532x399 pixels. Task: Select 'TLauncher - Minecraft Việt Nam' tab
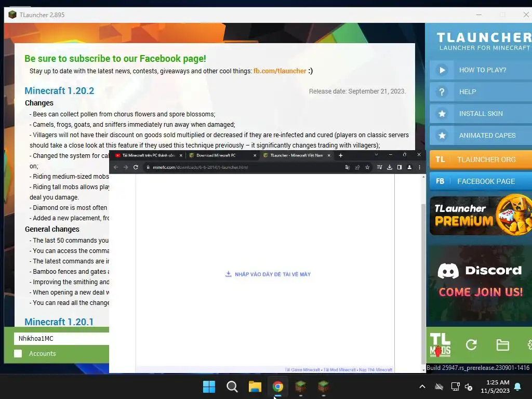[x=296, y=155]
